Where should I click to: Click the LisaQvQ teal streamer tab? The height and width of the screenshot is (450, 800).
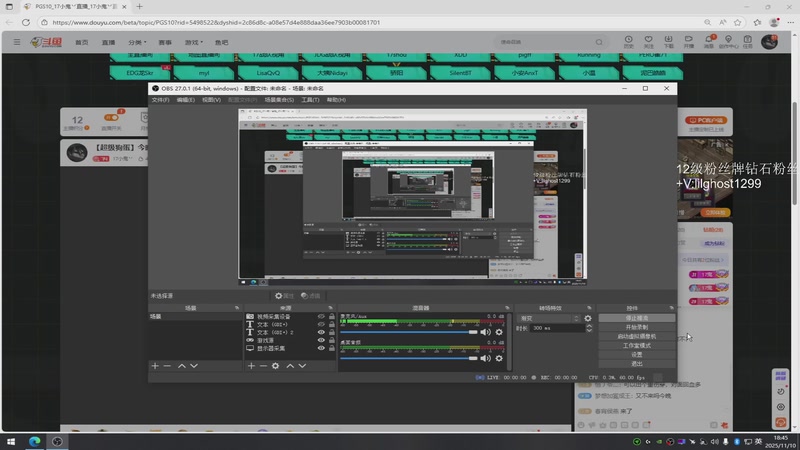coord(268,73)
